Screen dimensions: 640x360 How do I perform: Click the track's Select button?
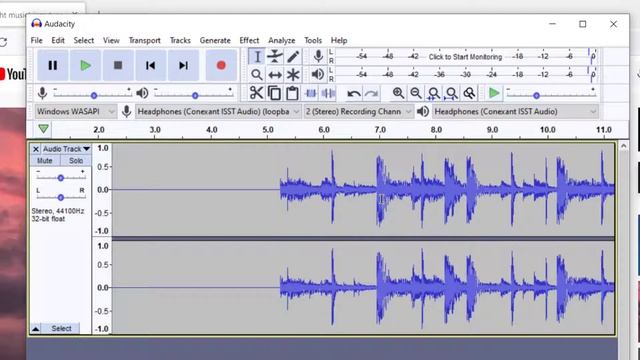click(x=61, y=329)
